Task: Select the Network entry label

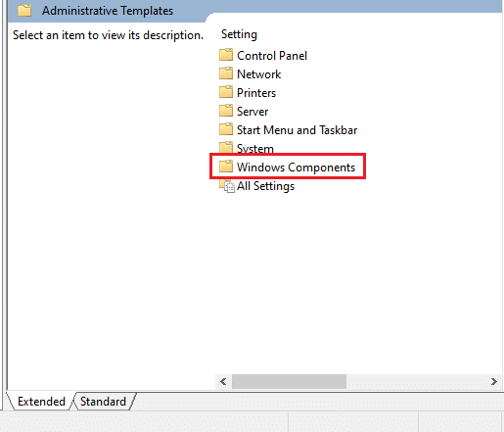Action: (x=258, y=74)
